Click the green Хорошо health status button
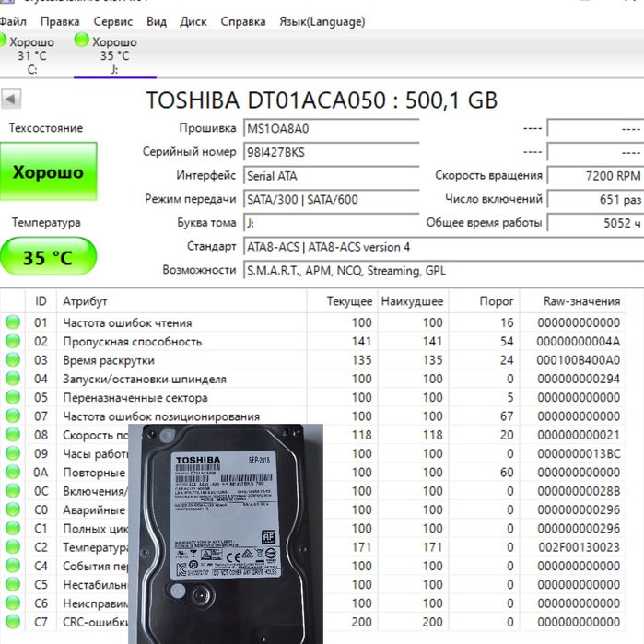The height and width of the screenshot is (644, 644). 49,171
